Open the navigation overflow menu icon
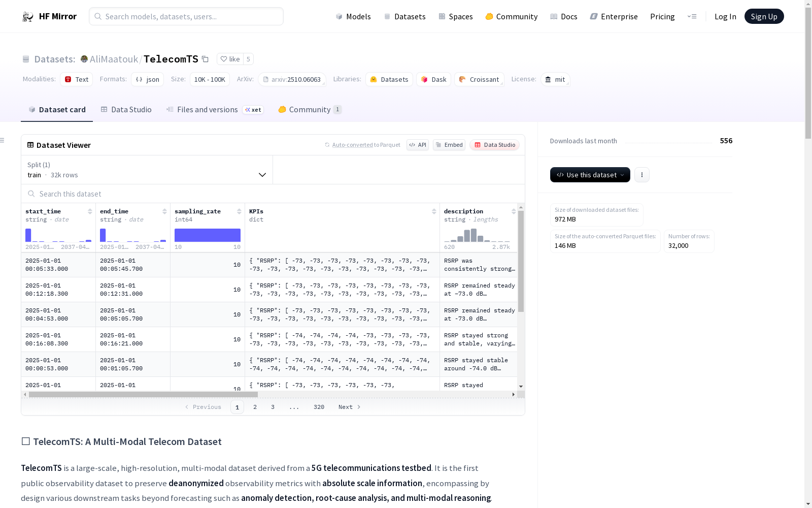This screenshot has width=812, height=508. click(x=692, y=16)
